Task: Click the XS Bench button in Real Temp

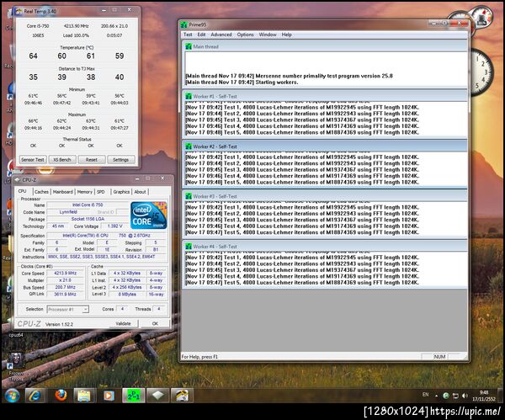Action: click(x=62, y=160)
